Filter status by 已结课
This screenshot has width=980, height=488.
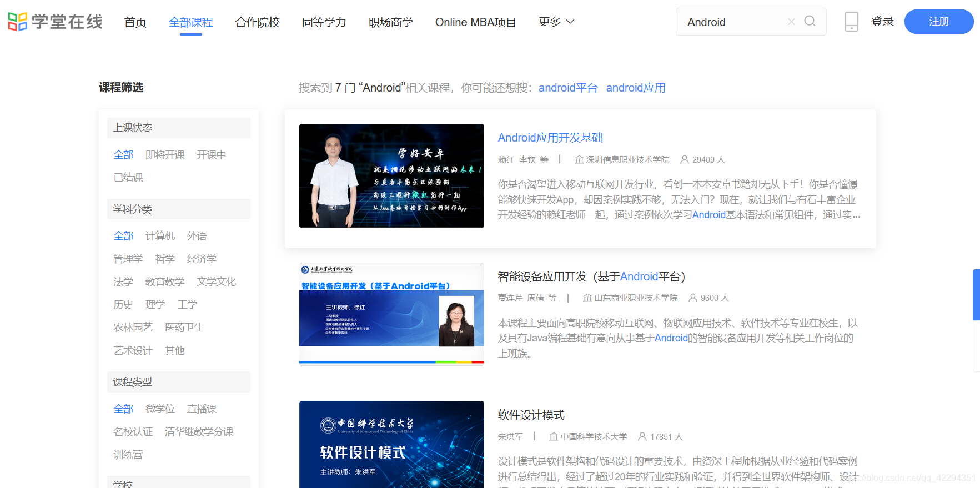(x=128, y=178)
